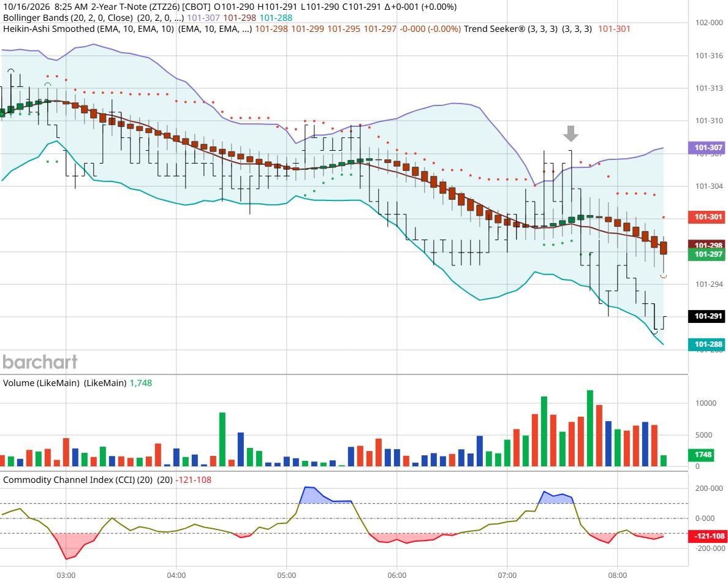Click the "-200-000" CCI axis label
The width and height of the screenshot is (728, 584).
click(x=709, y=548)
